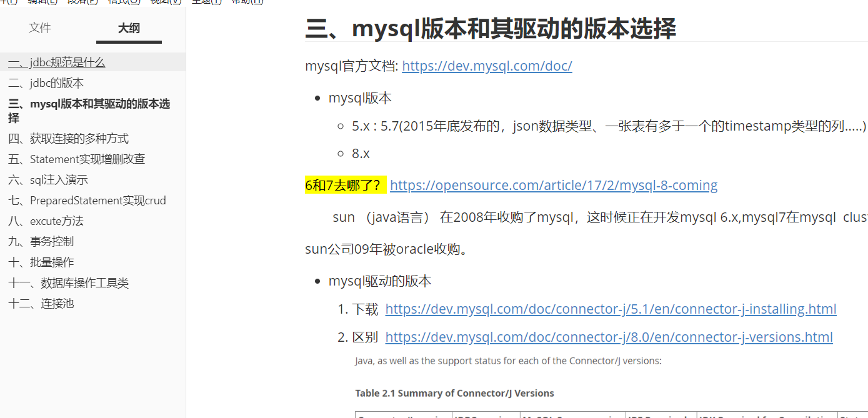Jump to outline item 七、PreparedStatement实现crud
The image size is (868, 418).
87,201
